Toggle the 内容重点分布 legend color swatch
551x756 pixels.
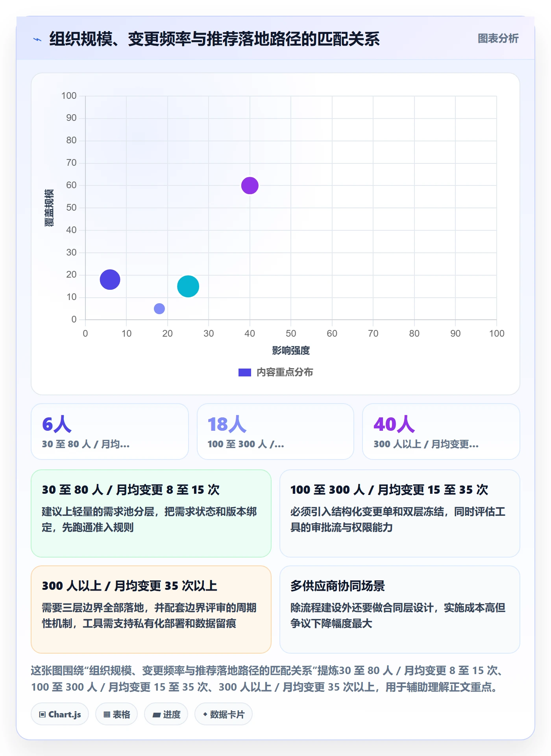pyautogui.click(x=244, y=372)
